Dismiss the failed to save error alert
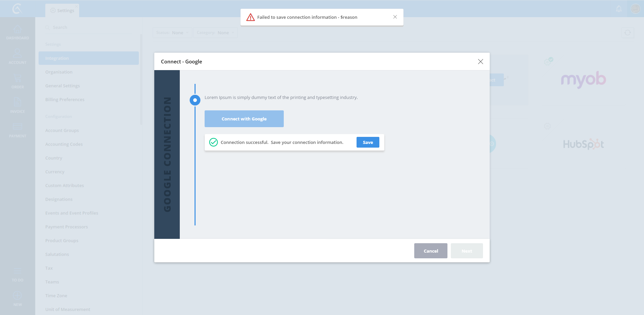The height and width of the screenshot is (315, 644). [x=395, y=17]
